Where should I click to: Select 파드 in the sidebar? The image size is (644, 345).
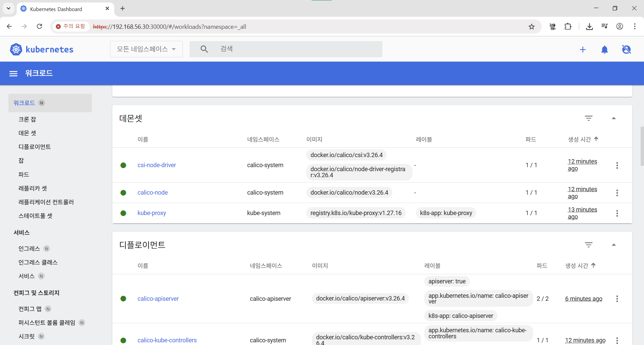(24, 175)
